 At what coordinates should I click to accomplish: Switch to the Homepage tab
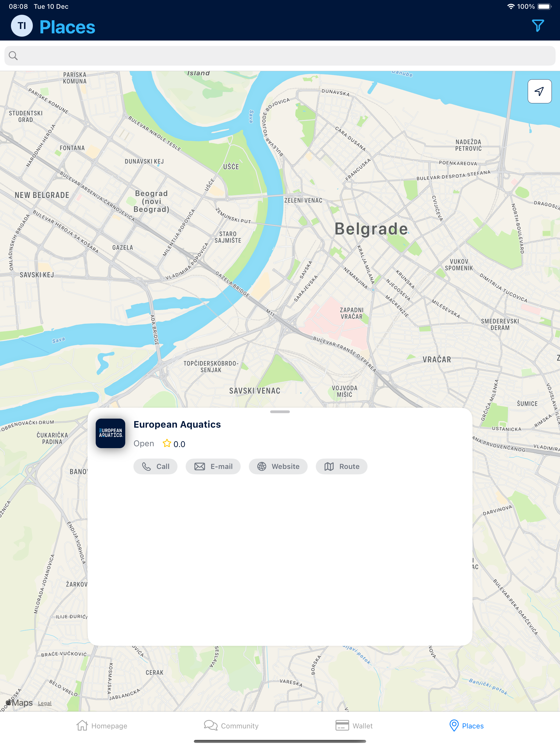(102, 726)
